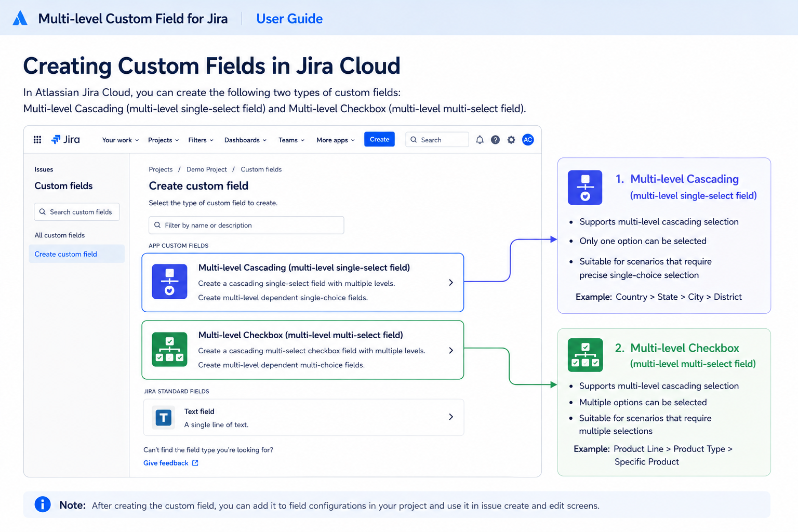Screen dimensions: 798x532
Task: Click the magnifier in Search custom fields box
Action: click(43, 212)
